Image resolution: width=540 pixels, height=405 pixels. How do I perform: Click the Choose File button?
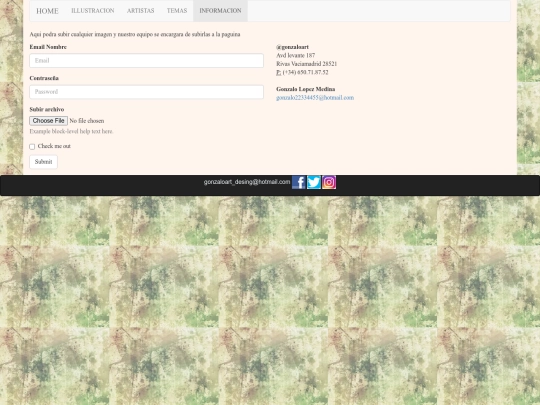pos(48,121)
